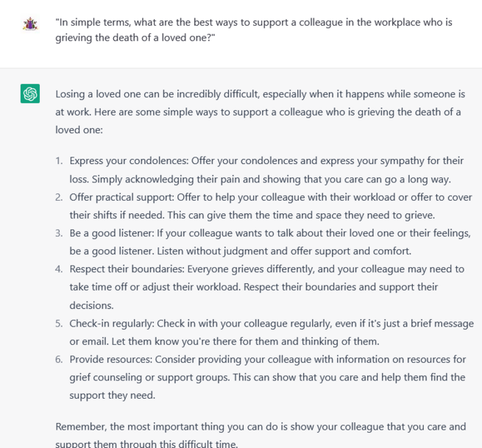Click 'loved one:' ending the intro paragraph
The image size is (482, 448).
tap(79, 130)
